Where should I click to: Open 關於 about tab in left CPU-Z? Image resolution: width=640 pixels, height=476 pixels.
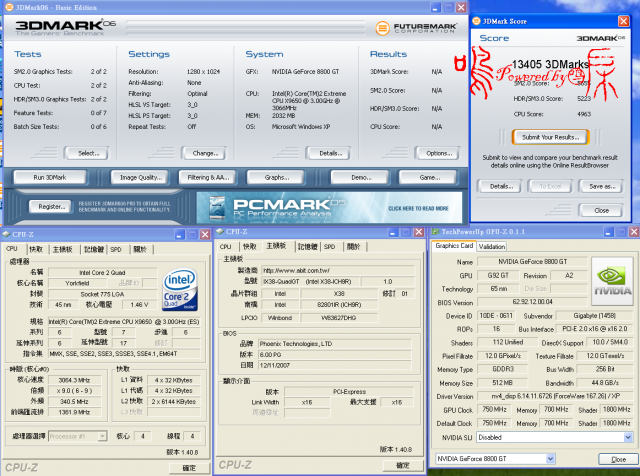click(140, 249)
